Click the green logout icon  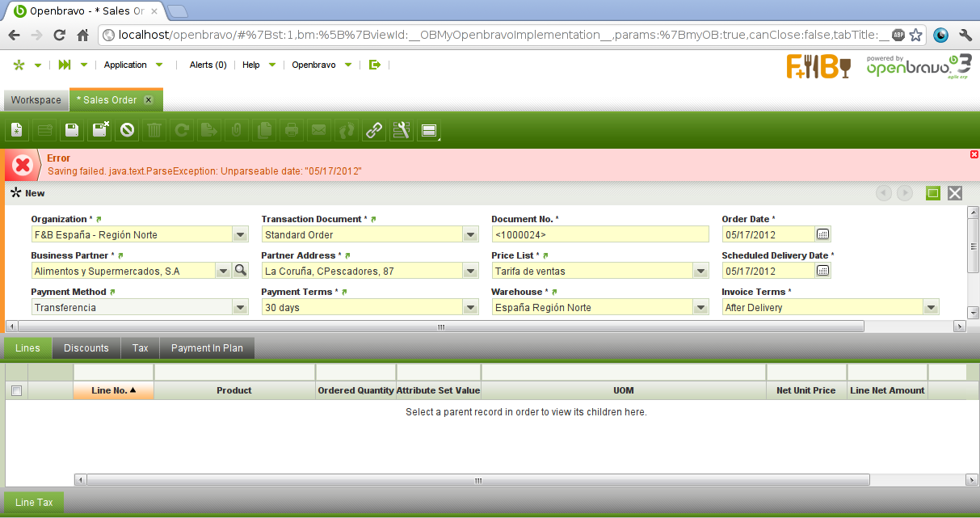point(374,65)
